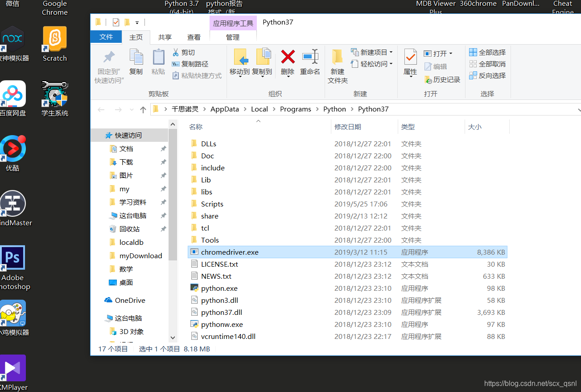This screenshot has width=581, height=392.
Task: Click the Pin to Quick access ribbon button
Action: pos(109,66)
